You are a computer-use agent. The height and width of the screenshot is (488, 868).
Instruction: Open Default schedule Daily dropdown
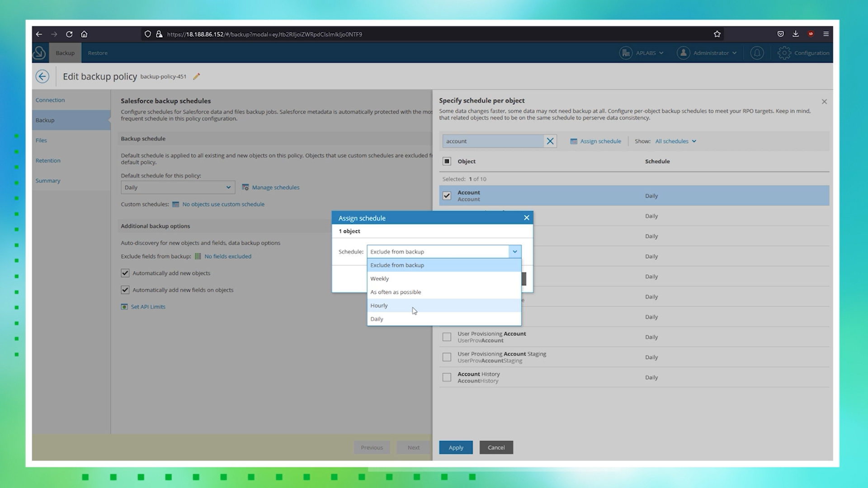pyautogui.click(x=178, y=188)
